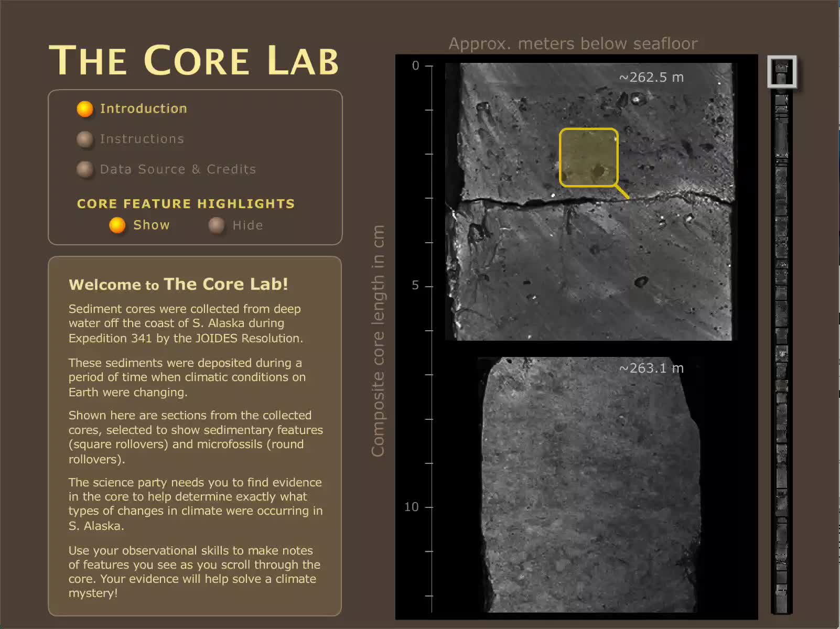Click the orb beside Data Source & Credits
Screen dimensions: 840x629
coord(84,169)
